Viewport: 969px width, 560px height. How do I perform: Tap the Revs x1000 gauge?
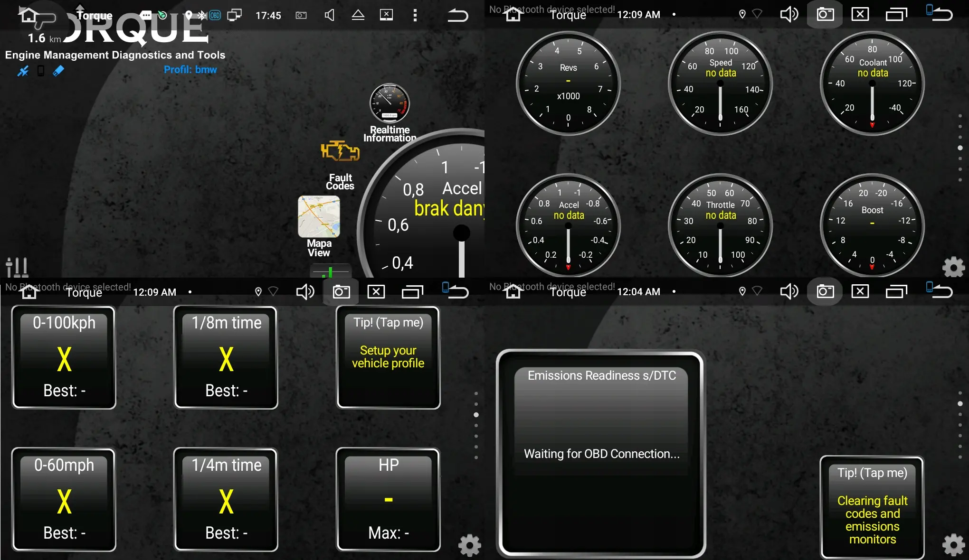(x=568, y=84)
